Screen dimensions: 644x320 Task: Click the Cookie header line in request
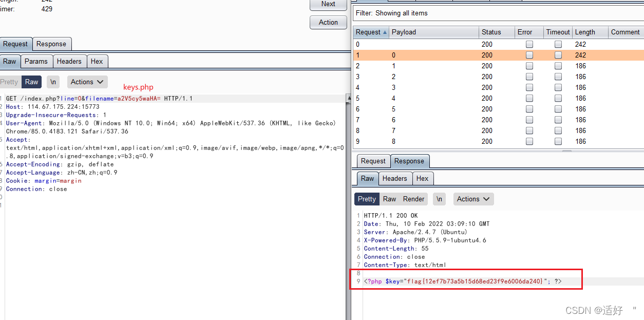click(x=44, y=181)
